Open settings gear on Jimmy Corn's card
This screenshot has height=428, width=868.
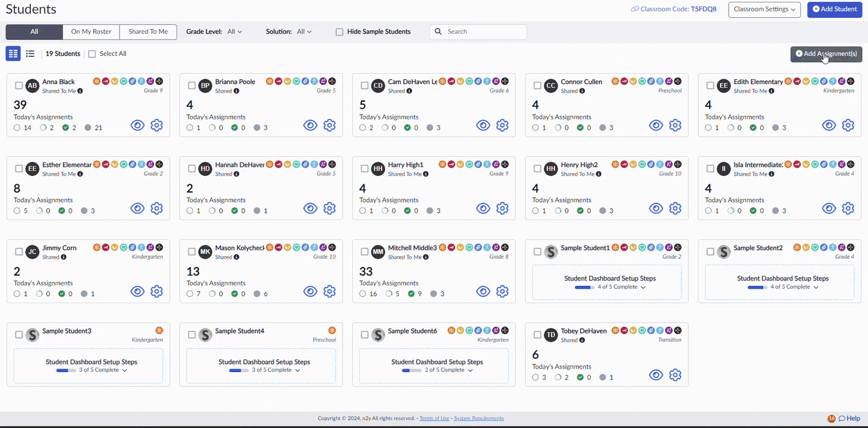156,292
